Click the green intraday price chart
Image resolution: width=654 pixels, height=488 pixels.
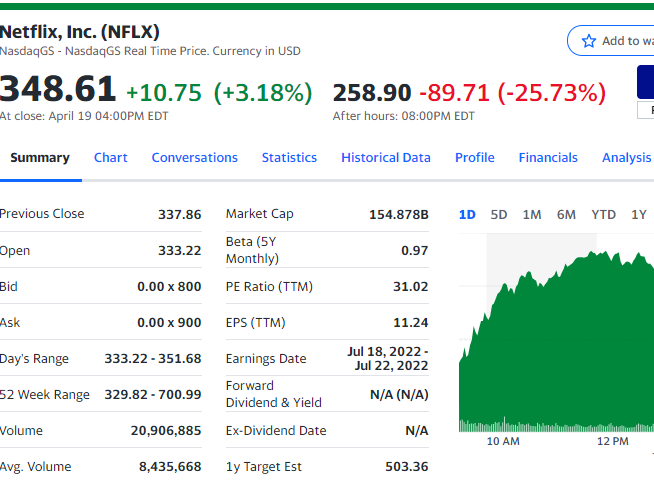(x=556, y=342)
